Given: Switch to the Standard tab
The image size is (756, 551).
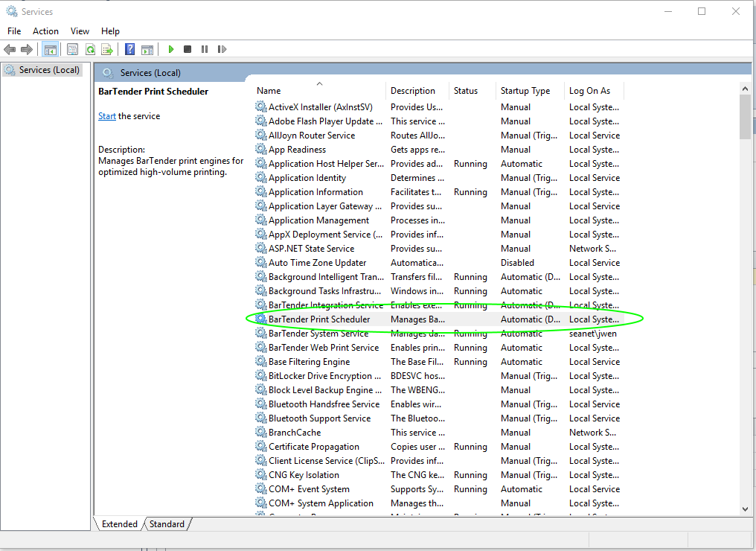Looking at the screenshot, I should coord(167,524).
